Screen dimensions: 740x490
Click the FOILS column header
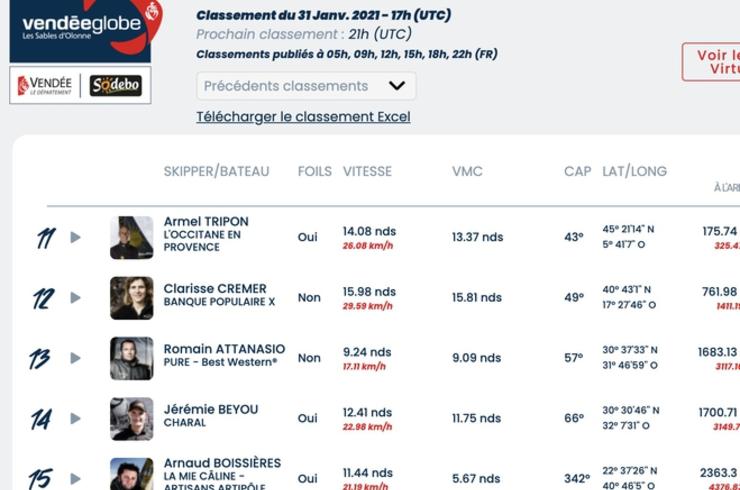pos(315,171)
